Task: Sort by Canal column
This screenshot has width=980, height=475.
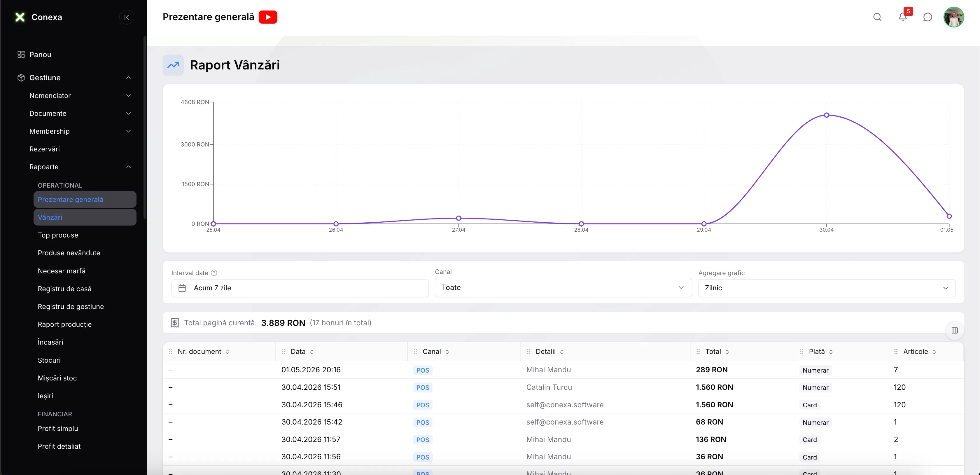Action: 447,352
